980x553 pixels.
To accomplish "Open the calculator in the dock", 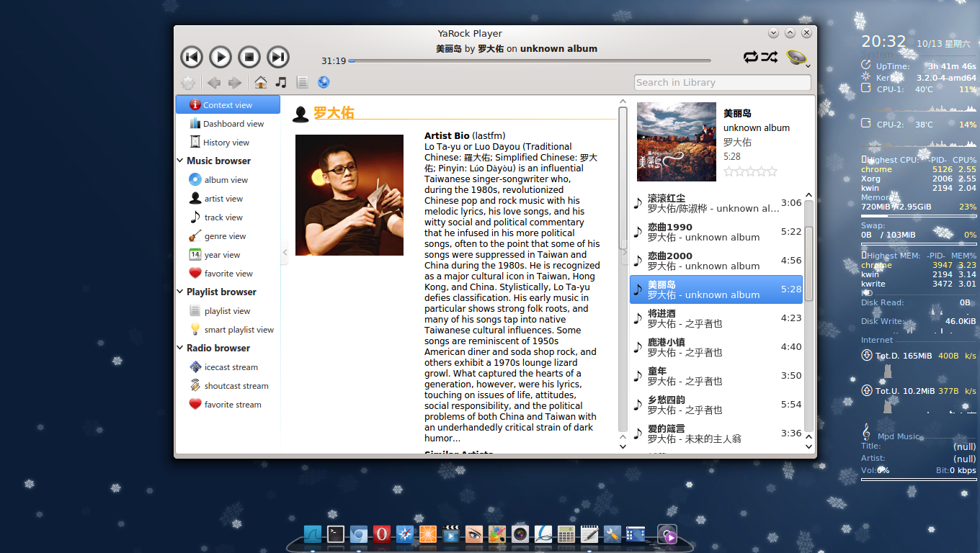I will coord(566,534).
